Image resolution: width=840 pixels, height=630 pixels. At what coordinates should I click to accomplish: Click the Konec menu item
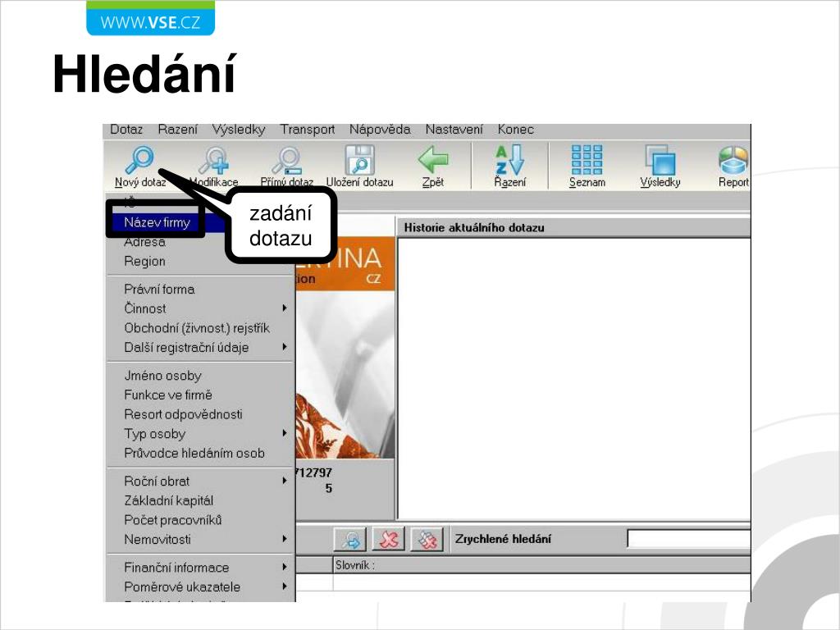(515, 130)
